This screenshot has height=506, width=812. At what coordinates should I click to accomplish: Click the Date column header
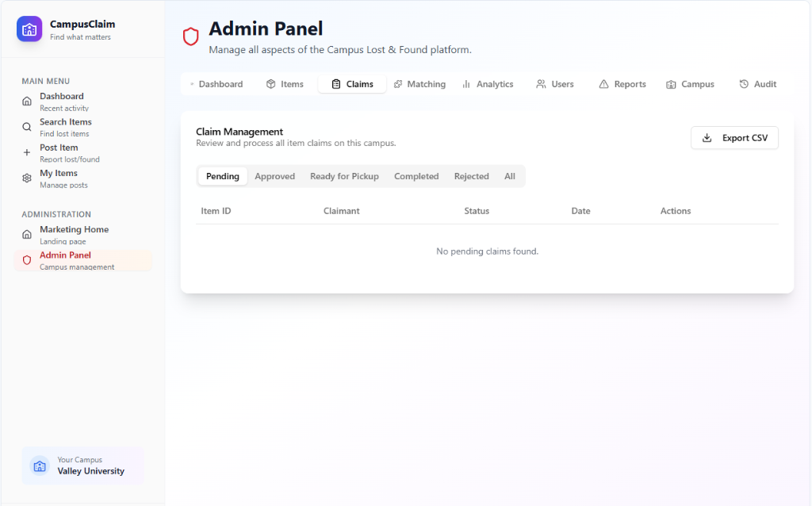coord(580,211)
